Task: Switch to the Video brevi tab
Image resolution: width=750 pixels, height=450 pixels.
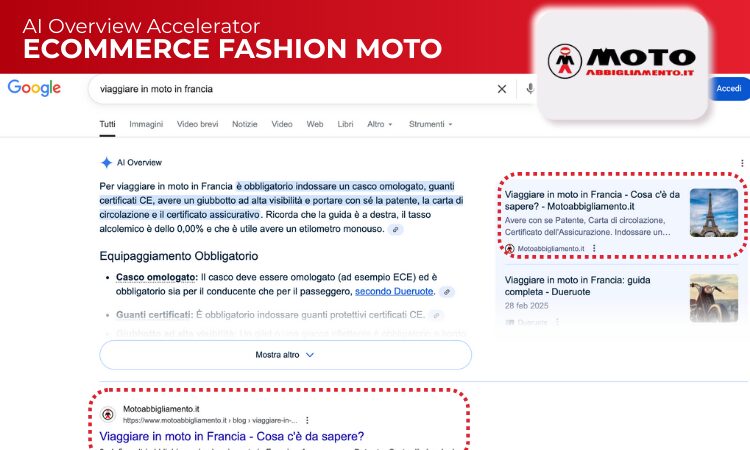Action: tap(198, 124)
